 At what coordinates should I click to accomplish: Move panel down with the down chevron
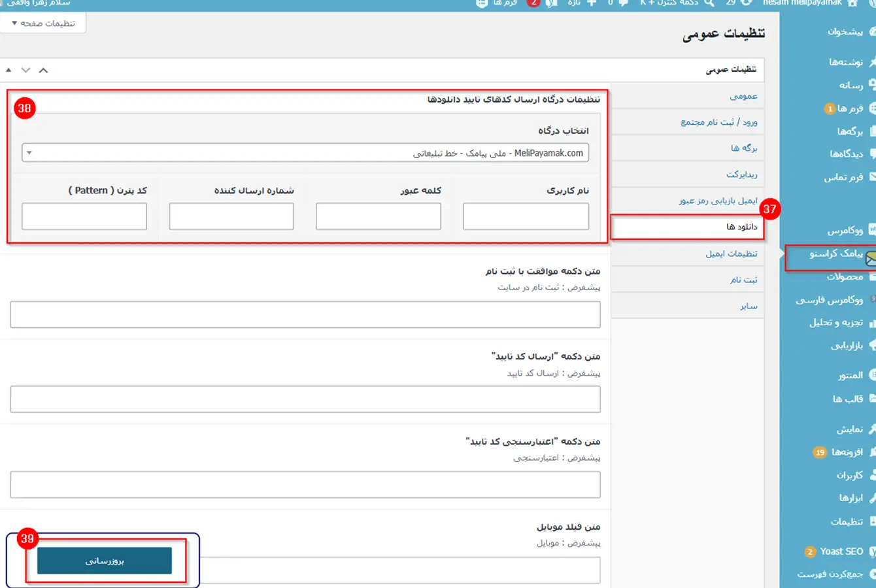tap(25, 70)
